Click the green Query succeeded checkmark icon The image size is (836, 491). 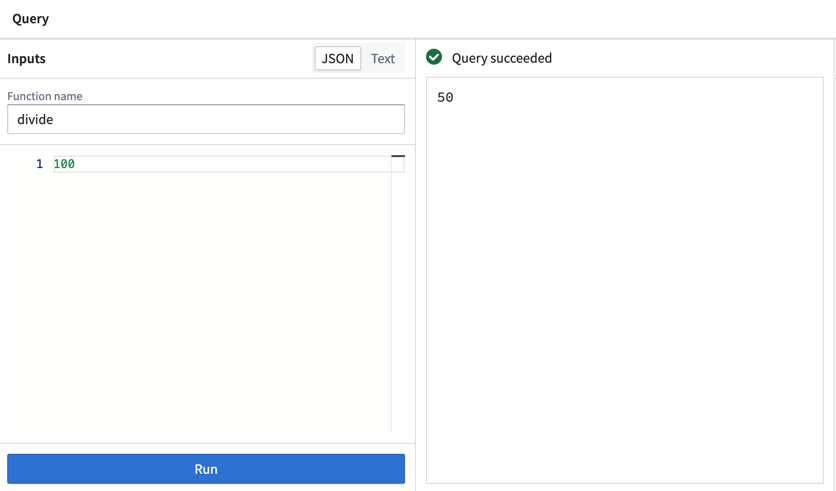click(434, 57)
